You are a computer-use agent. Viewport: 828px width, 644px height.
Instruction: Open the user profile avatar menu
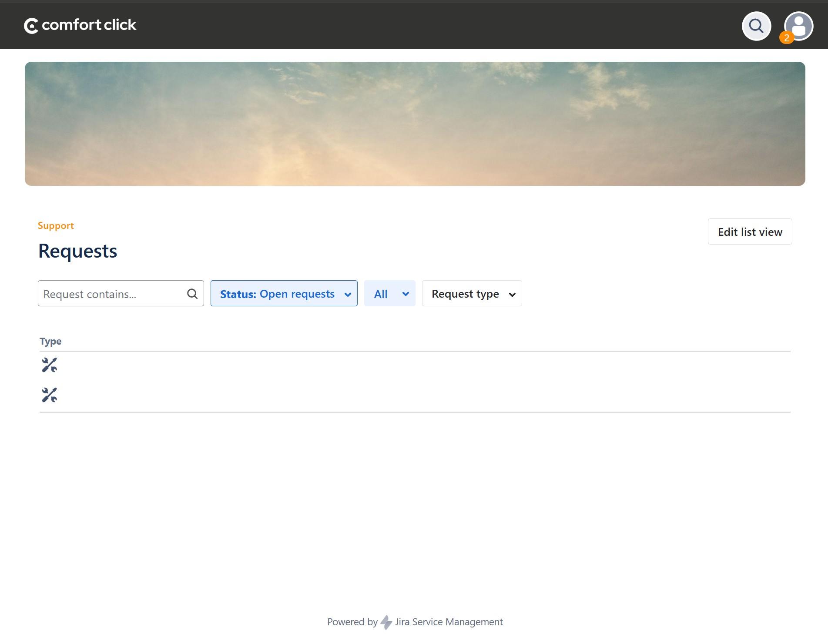[x=800, y=25]
